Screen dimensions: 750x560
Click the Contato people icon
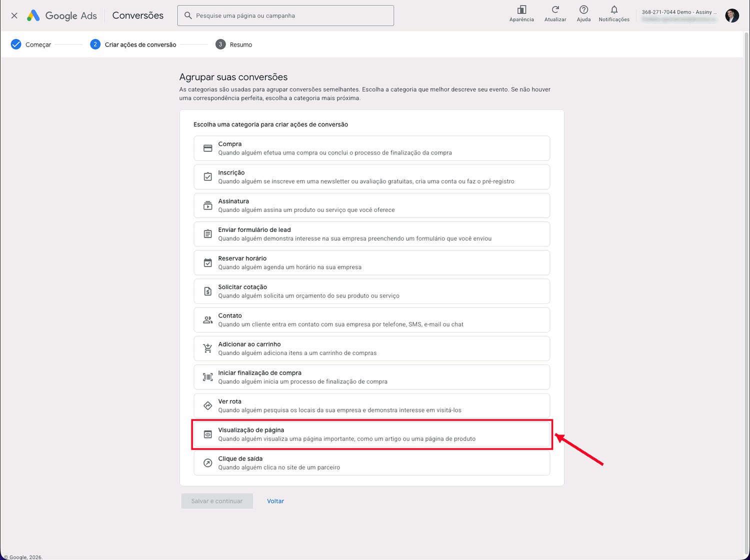[208, 320]
